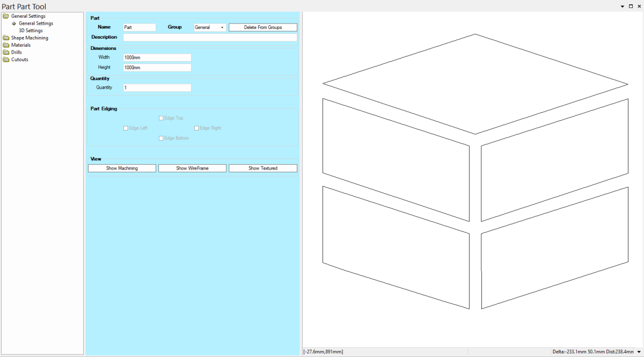Select 3D Settings in the tree
Image resolution: width=644 pixels, height=357 pixels.
pos(31,31)
